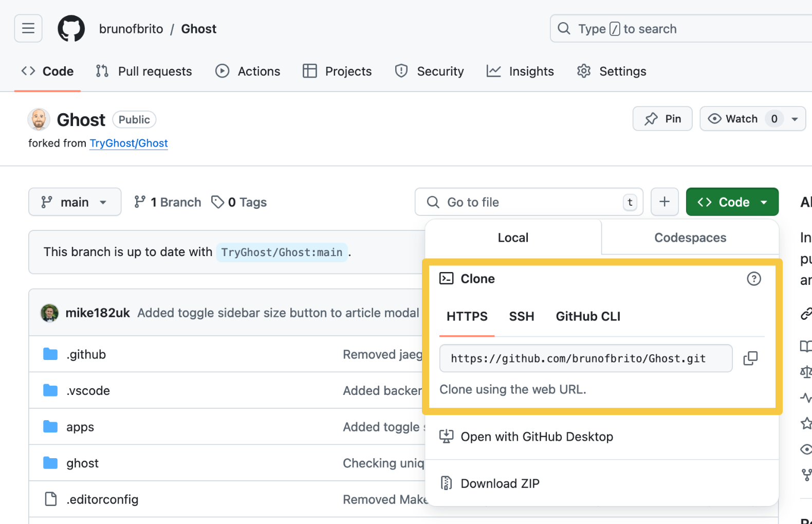Copy the clone URL to clipboard

(750, 358)
